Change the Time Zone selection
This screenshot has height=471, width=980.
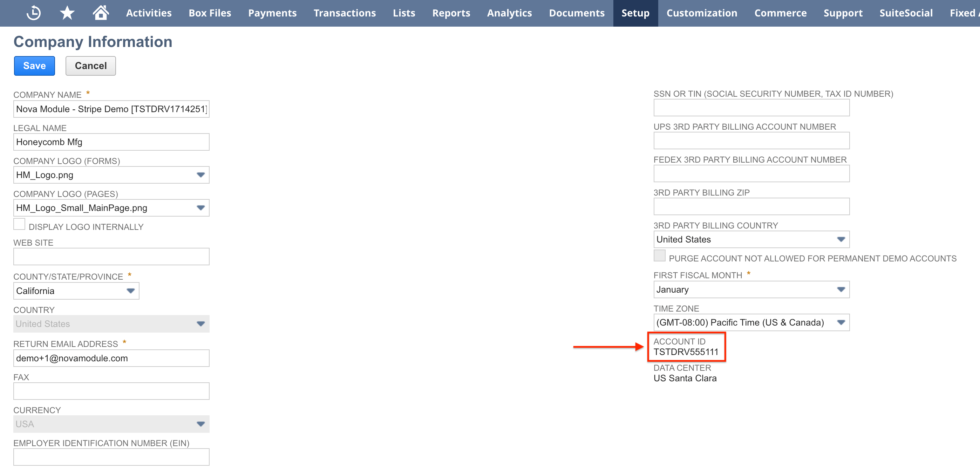tap(841, 322)
